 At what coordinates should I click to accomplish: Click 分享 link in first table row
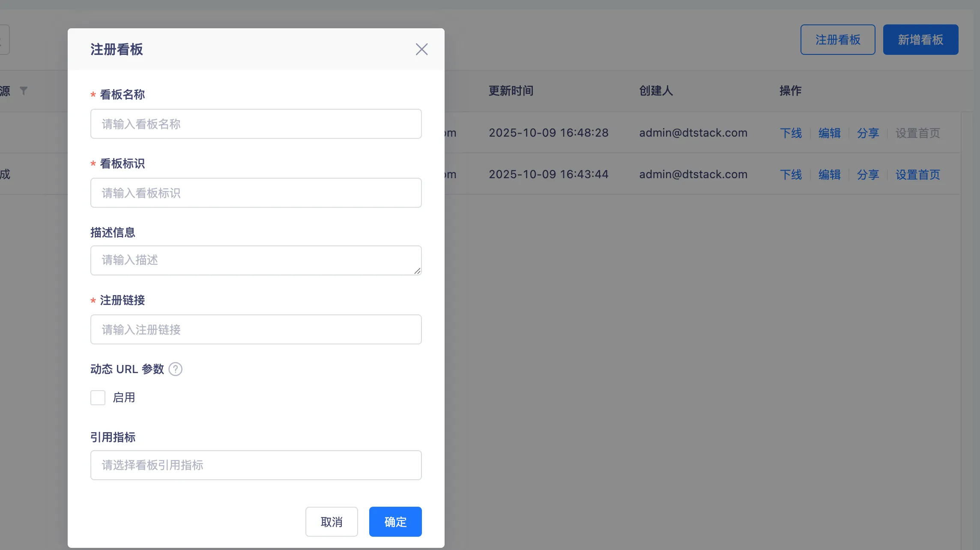click(x=868, y=133)
